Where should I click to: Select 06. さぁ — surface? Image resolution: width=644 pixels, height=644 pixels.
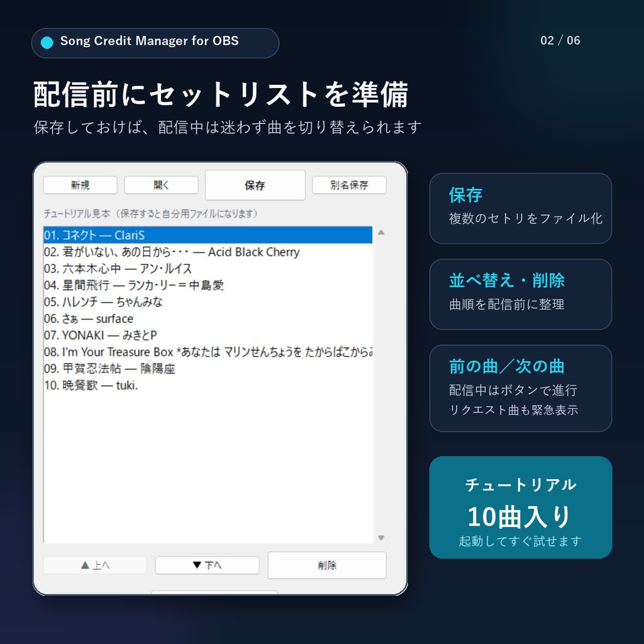[x=208, y=319]
